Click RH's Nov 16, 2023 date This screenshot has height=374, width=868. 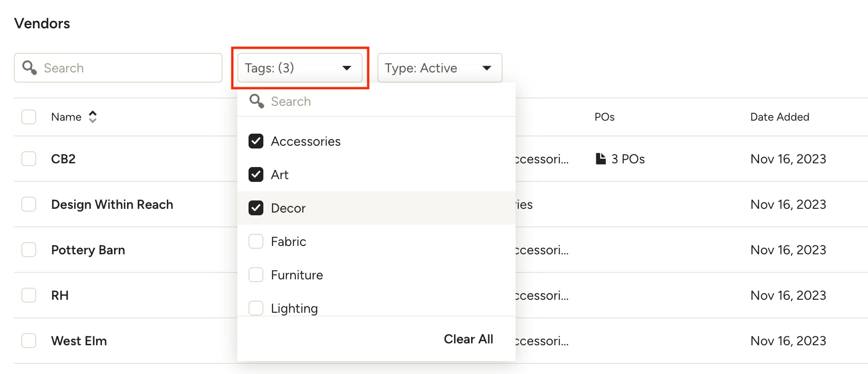tap(788, 295)
